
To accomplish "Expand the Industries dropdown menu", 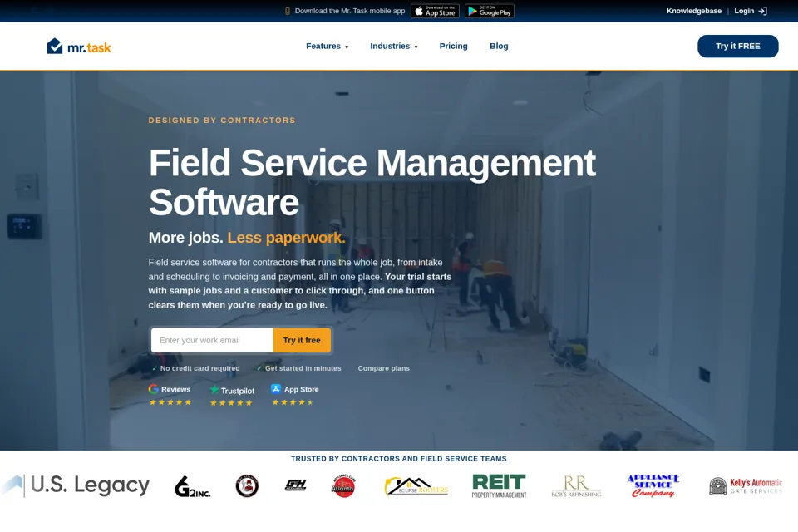I will click(394, 47).
